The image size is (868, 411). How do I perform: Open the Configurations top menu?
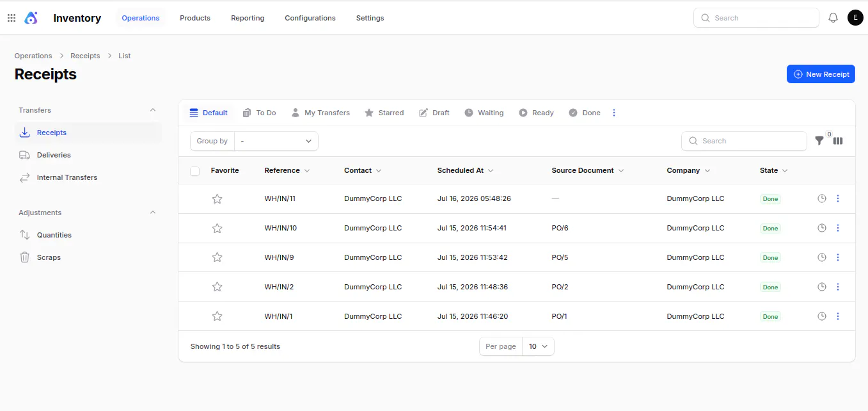point(310,18)
